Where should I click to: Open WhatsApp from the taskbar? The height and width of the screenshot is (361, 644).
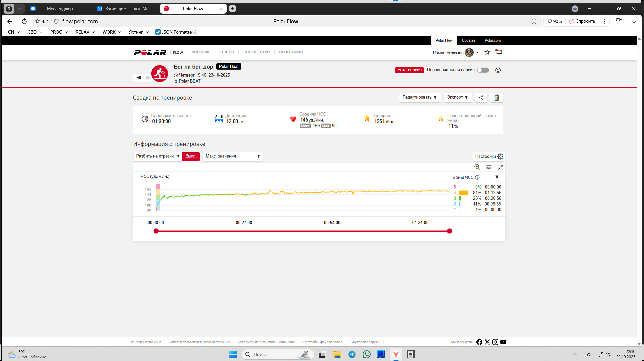coord(367,354)
